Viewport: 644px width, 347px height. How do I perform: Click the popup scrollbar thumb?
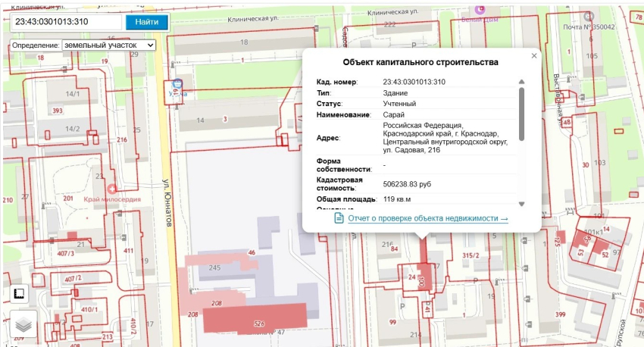tap(521, 114)
